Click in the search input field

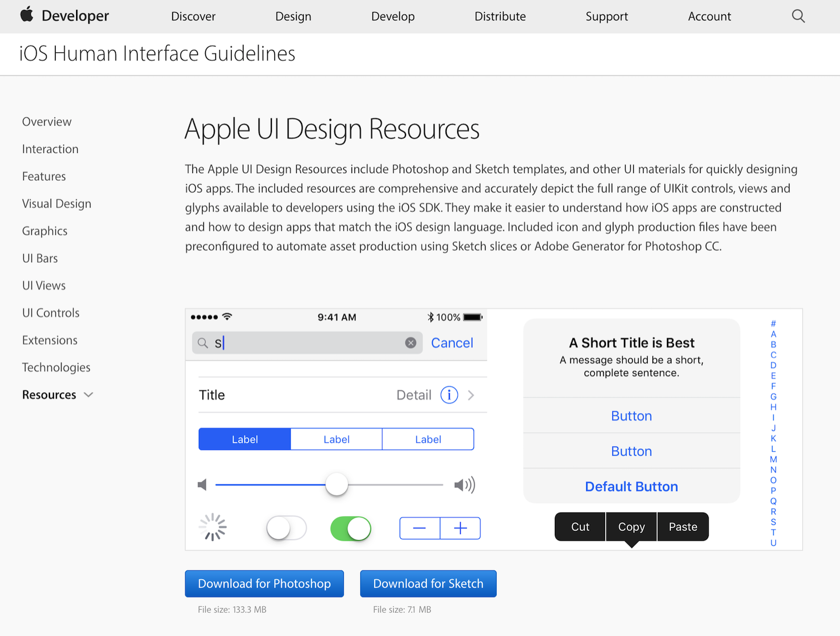click(x=307, y=343)
